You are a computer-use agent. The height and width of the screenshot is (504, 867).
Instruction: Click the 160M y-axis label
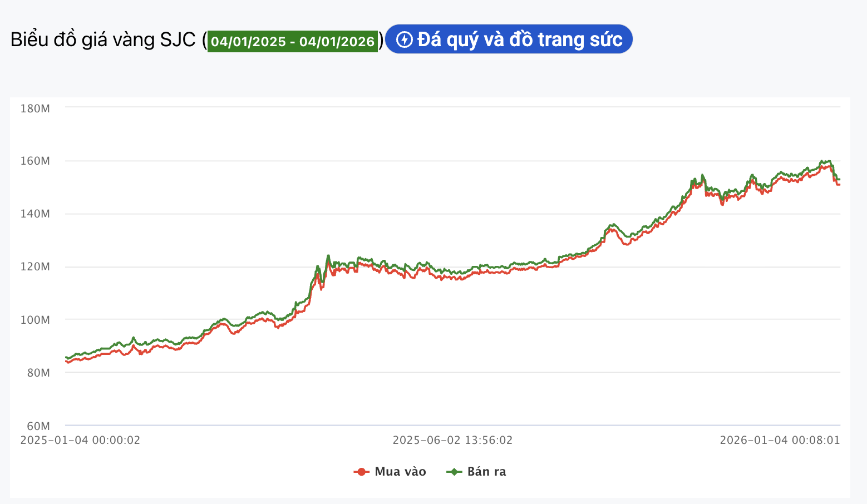[x=35, y=161]
